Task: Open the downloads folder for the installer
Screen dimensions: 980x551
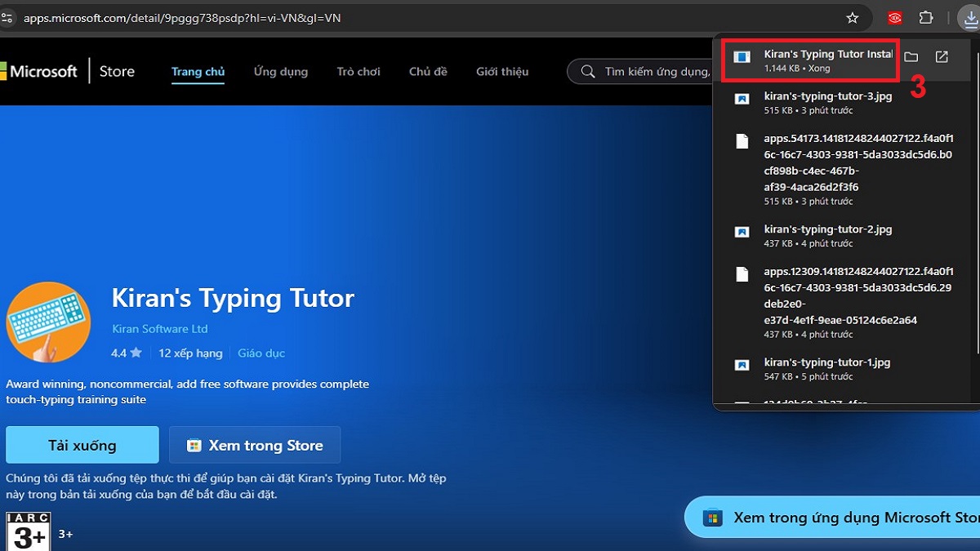Action: 912,56
